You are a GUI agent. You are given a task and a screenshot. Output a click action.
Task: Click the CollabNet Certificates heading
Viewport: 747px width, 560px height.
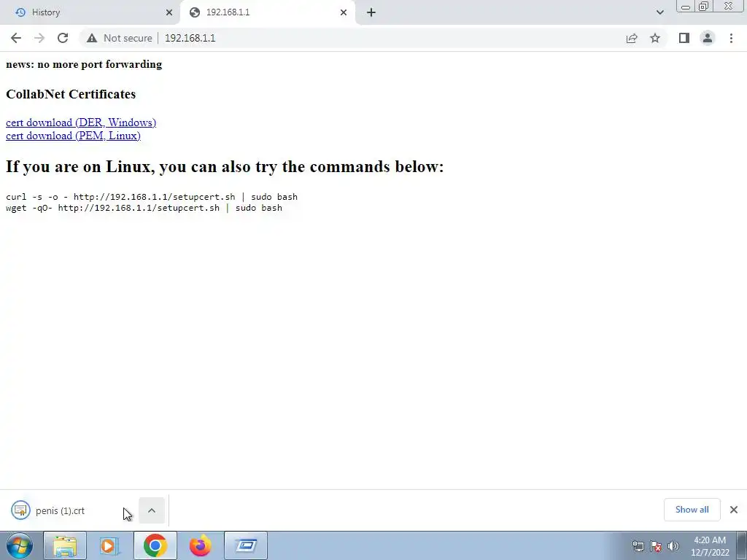coord(71,94)
